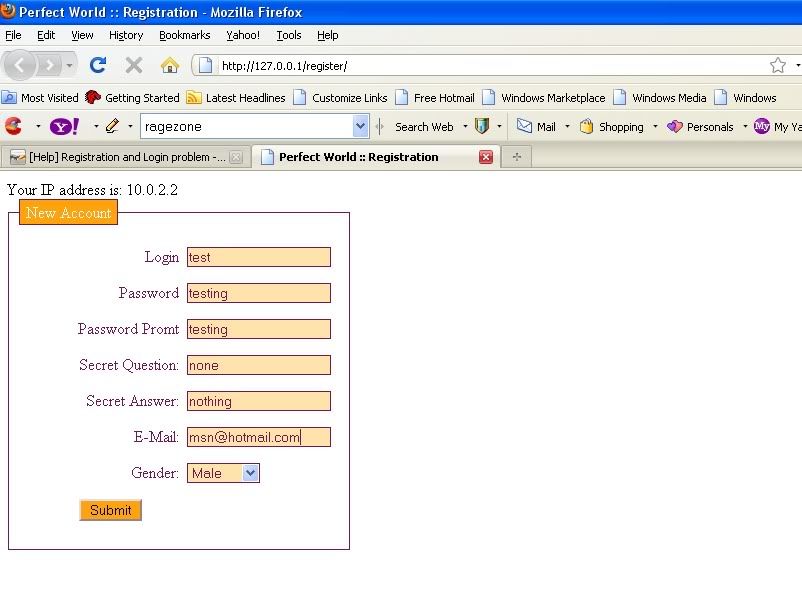Switch to the Registration and Login problem tab

115,157
